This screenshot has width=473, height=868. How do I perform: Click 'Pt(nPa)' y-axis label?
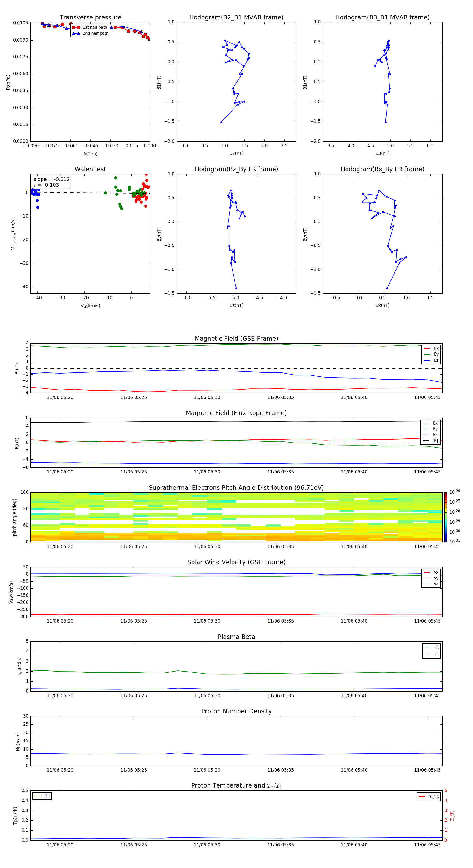click(8, 82)
